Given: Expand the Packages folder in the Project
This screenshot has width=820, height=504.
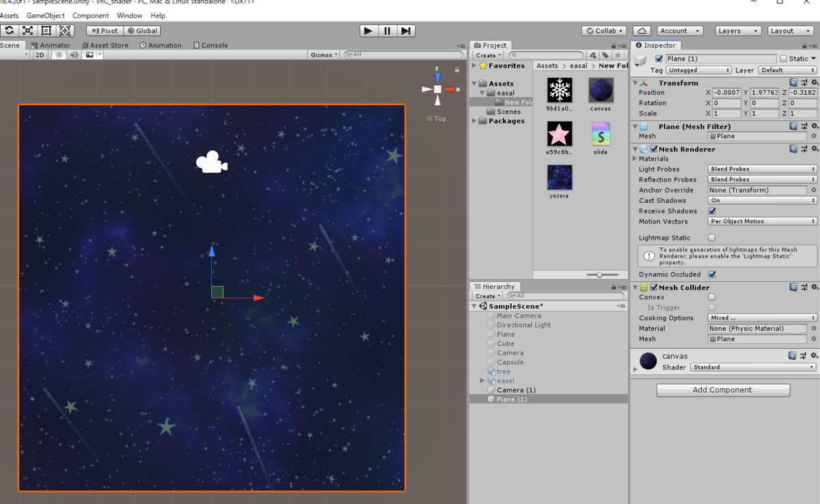Looking at the screenshot, I should tap(475, 121).
